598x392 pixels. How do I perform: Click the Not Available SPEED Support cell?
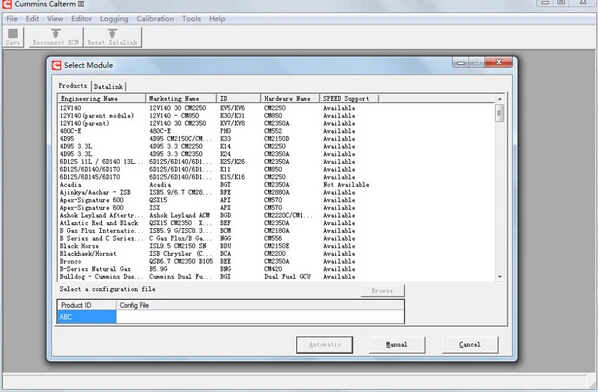click(x=346, y=185)
